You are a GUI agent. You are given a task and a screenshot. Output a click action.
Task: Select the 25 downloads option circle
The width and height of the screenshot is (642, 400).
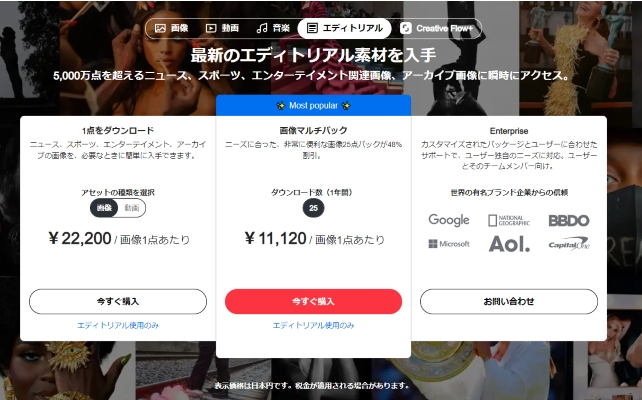[x=313, y=208]
